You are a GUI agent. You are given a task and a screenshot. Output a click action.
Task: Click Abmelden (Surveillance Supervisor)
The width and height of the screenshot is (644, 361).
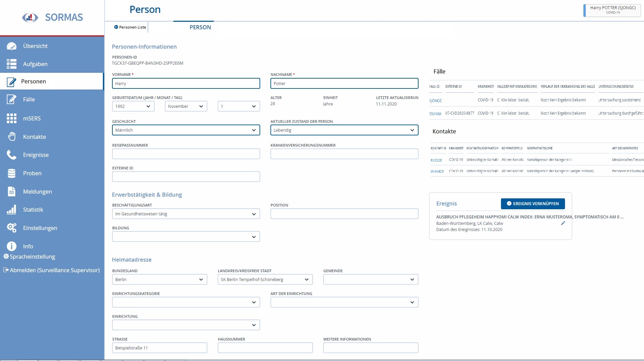point(54,270)
